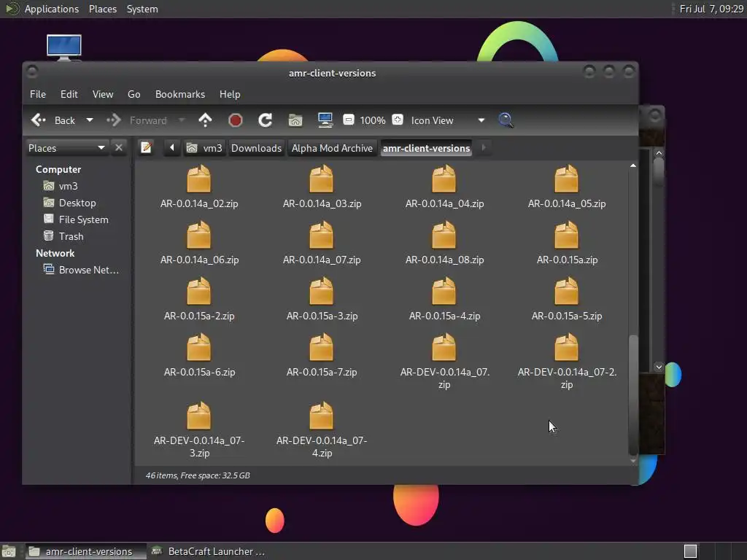Open the Icon View mode dropdown

click(x=447, y=120)
